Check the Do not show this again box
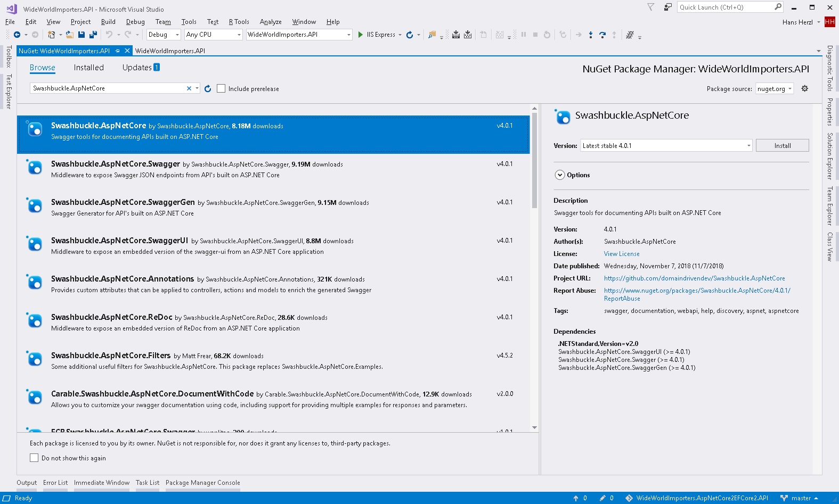 pos(34,458)
